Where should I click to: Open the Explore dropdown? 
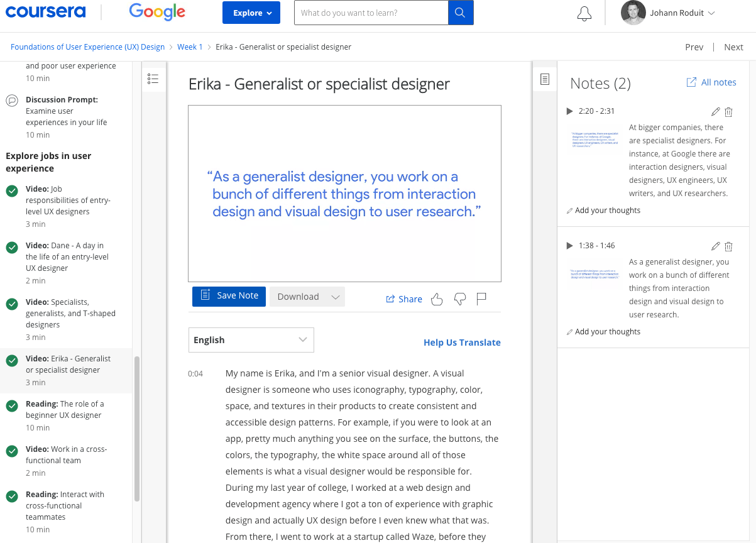pyautogui.click(x=251, y=13)
